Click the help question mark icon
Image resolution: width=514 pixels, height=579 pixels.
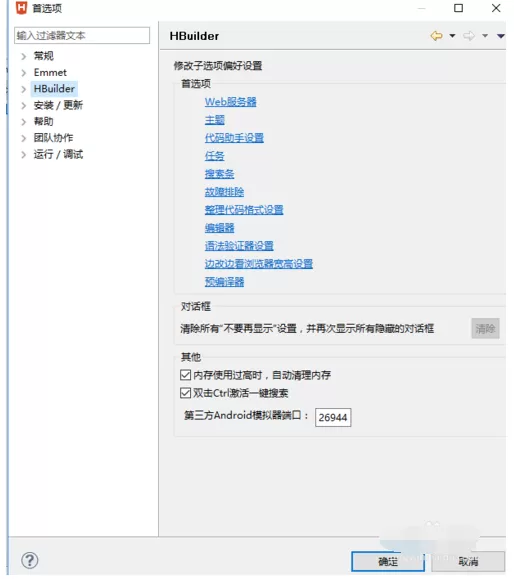pos(30,560)
